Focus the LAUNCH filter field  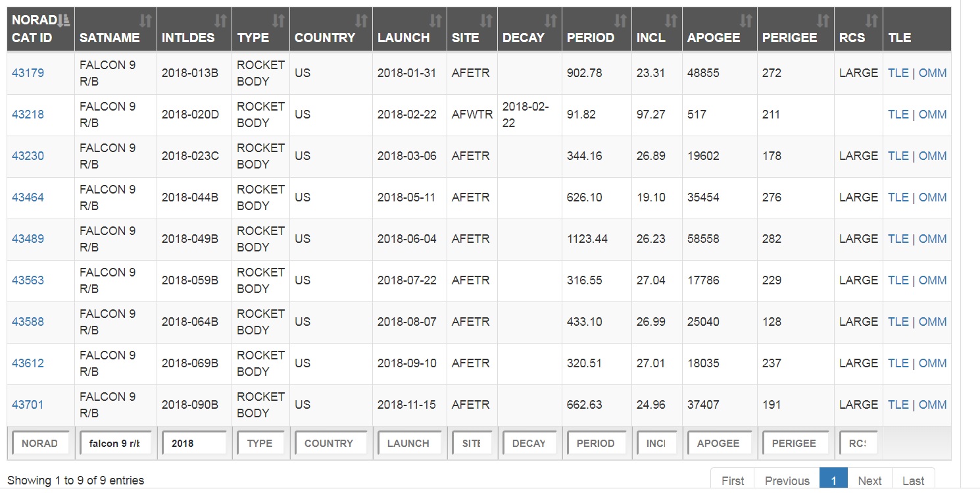(409, 443)
